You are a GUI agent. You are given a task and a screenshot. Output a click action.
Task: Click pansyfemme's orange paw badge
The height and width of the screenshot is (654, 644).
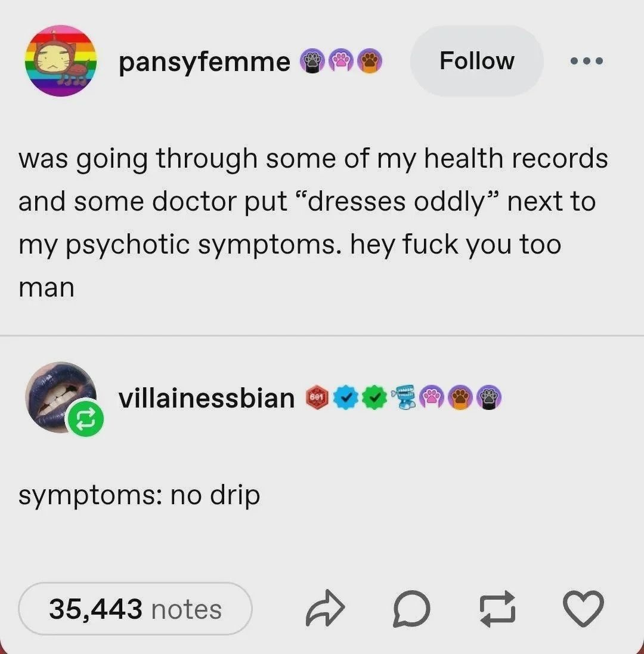[370, 61]
